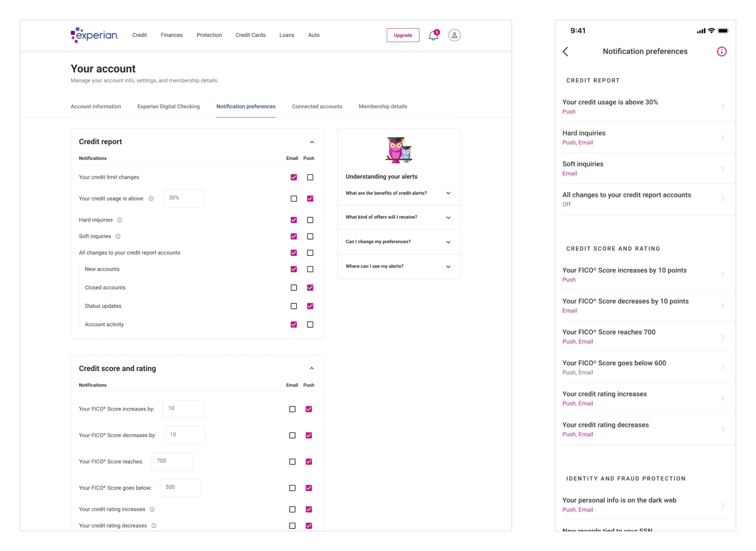Switch to Experian Digital Checking tab
The width and height of the screenshot is (756, 551).
(169, 106)
